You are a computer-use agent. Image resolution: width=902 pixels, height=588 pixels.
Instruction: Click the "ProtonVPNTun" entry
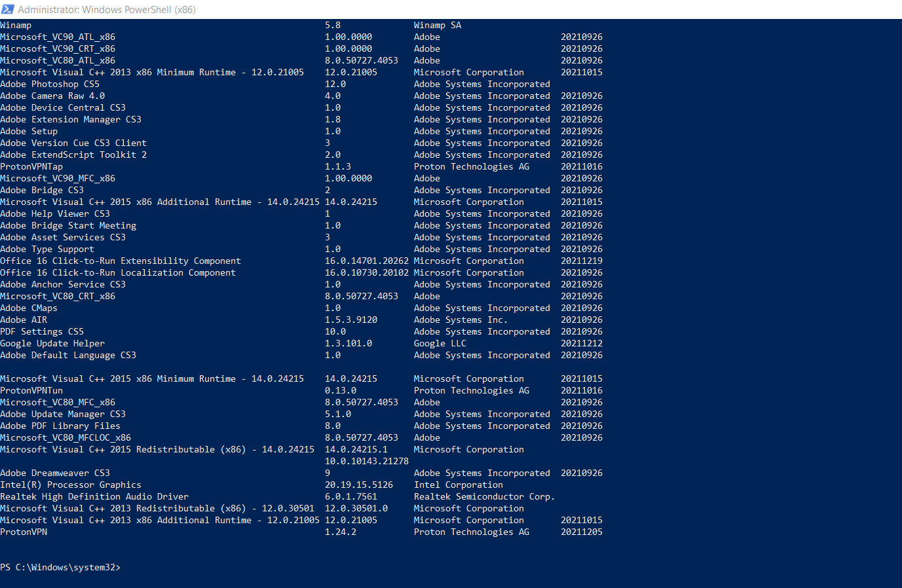(x=31, y=391)
